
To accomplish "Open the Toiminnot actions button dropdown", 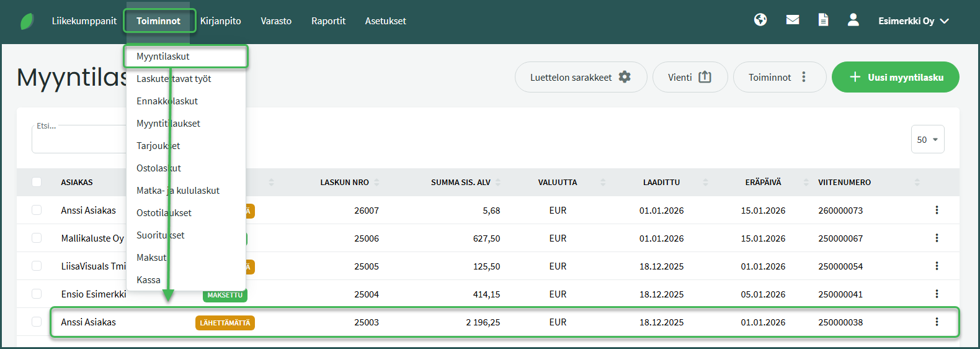I will tap(779, 78).
